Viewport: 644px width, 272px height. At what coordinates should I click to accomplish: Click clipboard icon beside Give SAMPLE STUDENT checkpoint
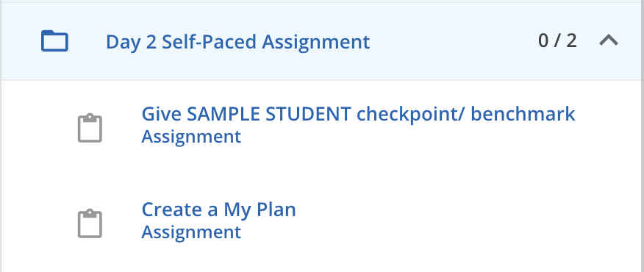coord(90,128)
